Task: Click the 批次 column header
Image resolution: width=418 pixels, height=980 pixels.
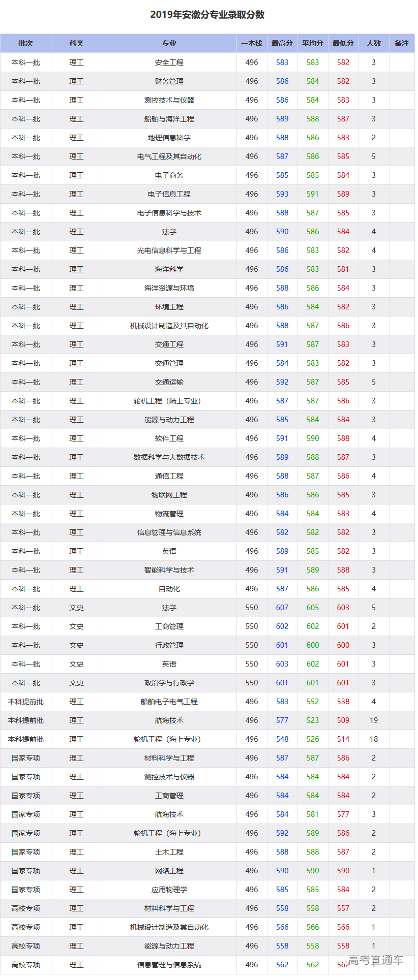Action: [x=25, y=44]
